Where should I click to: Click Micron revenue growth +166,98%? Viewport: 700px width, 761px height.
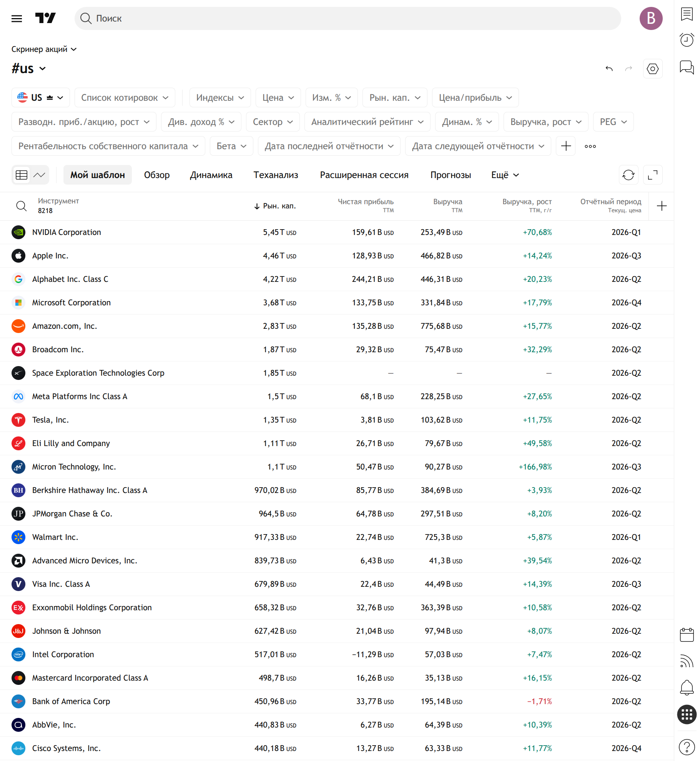coord(535,467)
